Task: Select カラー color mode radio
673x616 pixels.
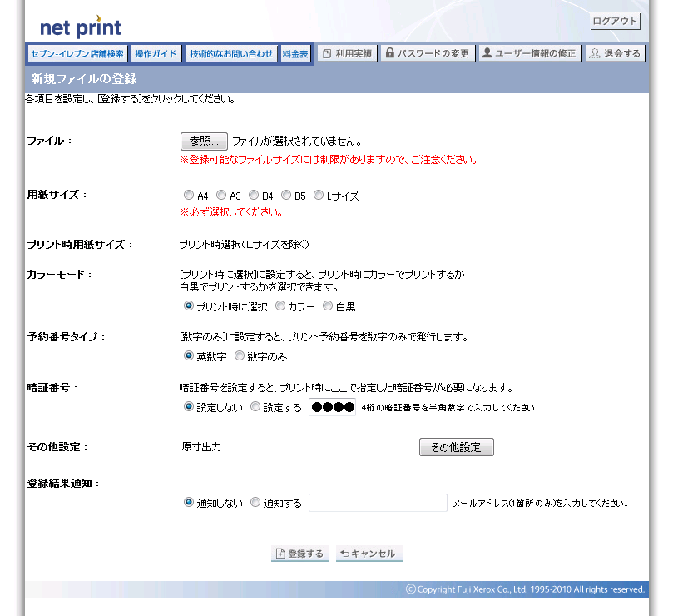Action: [x=280, y=306]
